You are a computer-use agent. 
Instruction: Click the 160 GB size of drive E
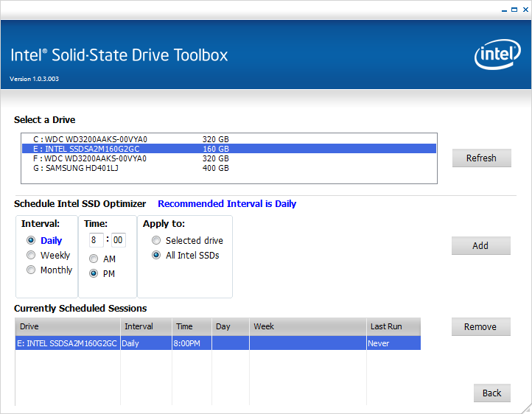coord(216,149)
